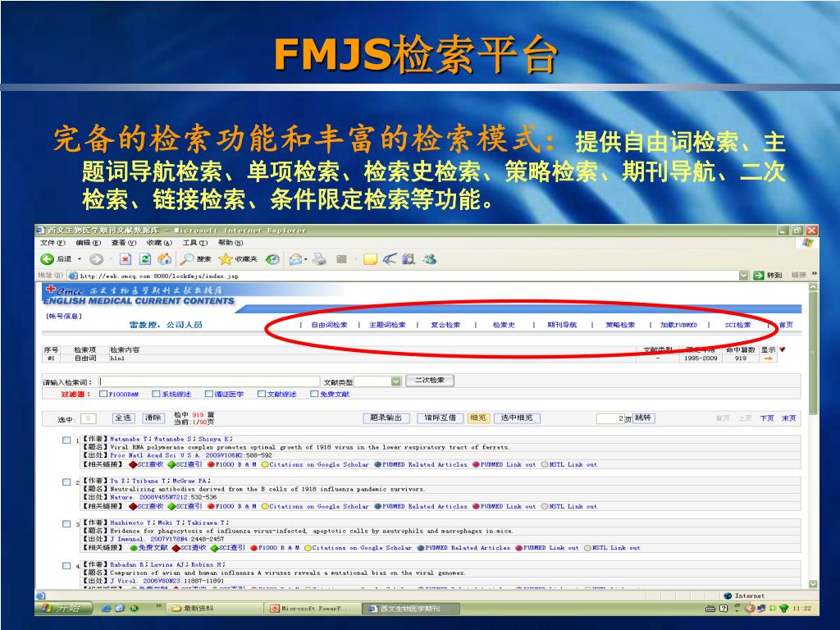Click the 馆际互借 button
The width and height of the screenshot is (840, 630).
[x=440, y=418]
